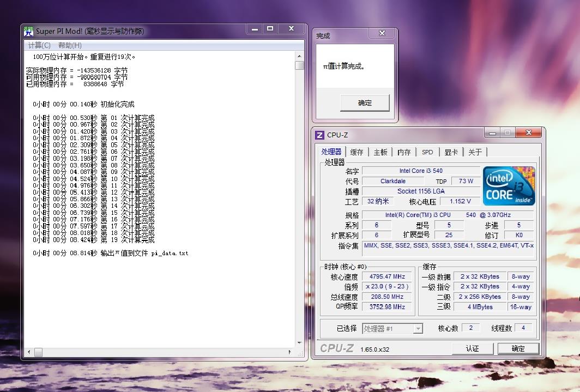Minimize the Super PI window
The height and width of the screenshot is (392, 580).
[x=255, y=29]
